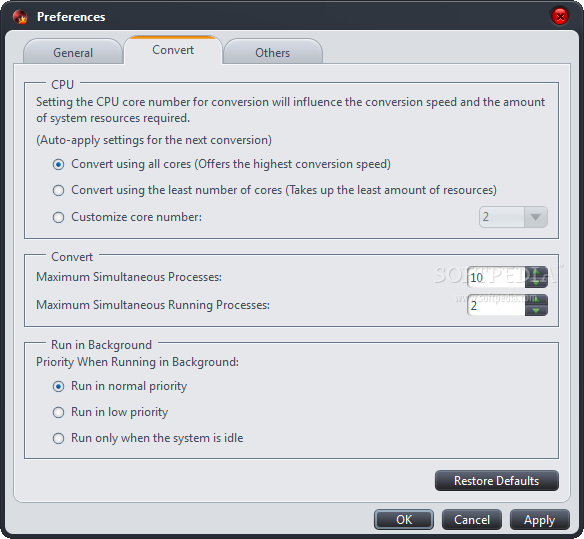Confirm settings with the OK button
Screen dimensions: 584x539
click(404, 520)
